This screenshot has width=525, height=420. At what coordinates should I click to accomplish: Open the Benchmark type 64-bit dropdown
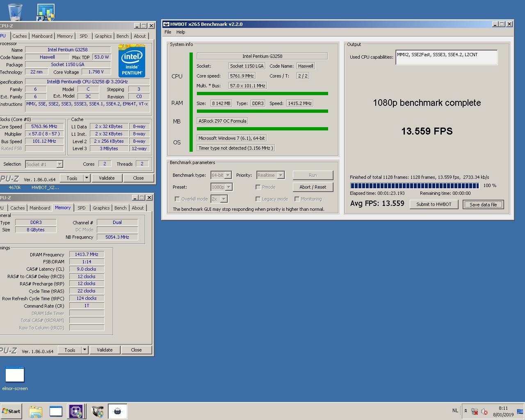tap(228, 175)
